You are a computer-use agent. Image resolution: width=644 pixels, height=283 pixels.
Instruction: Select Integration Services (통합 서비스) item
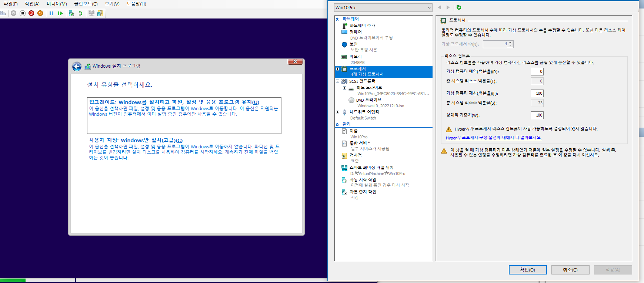pos(360,143)
